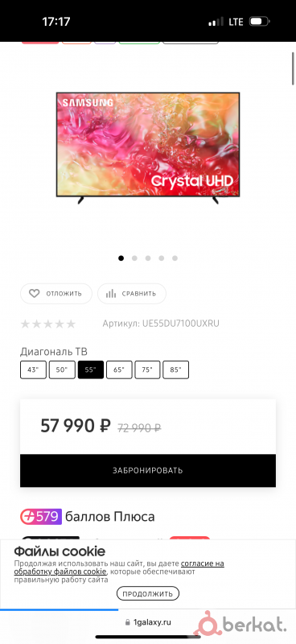Select 43" diagonal option
Image resolution: width=296 pixels, height=644 pixels.
point(33,369)
